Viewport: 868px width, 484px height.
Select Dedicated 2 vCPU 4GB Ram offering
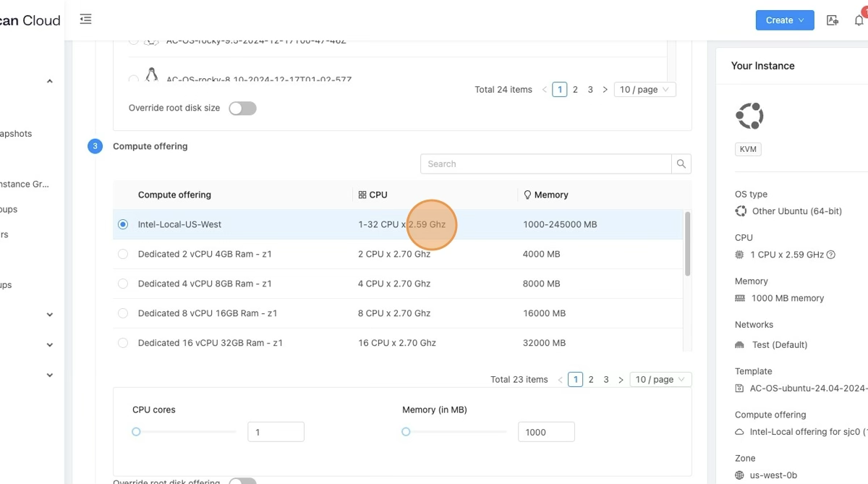coord(123,254)
